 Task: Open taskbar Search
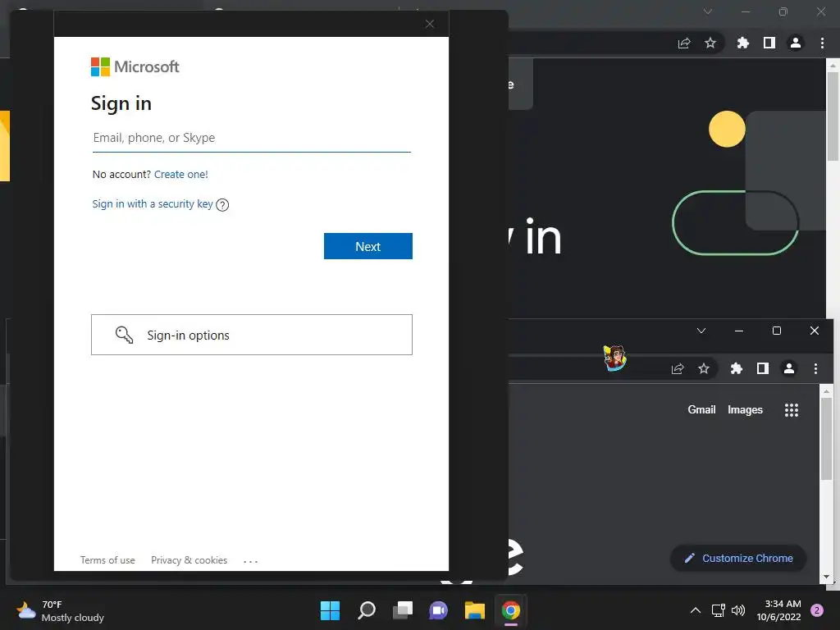[367, 610]
